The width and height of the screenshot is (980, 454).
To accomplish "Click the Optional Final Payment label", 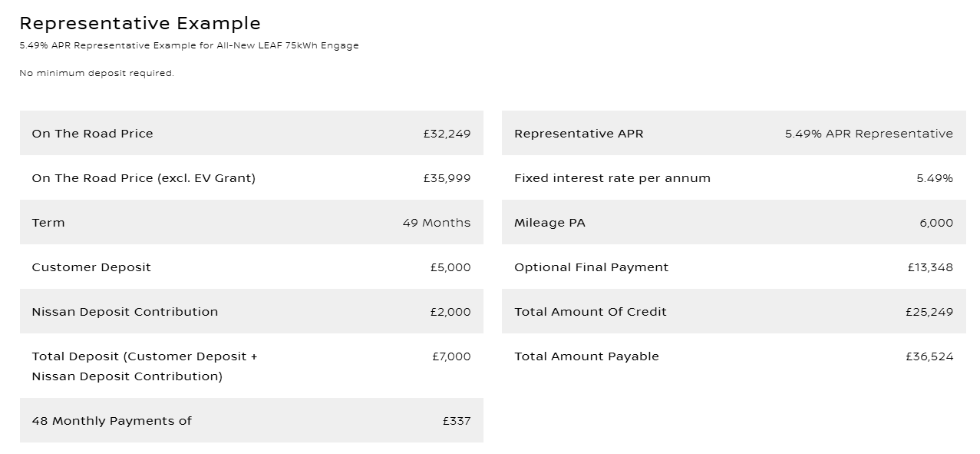I will (592, 267).
